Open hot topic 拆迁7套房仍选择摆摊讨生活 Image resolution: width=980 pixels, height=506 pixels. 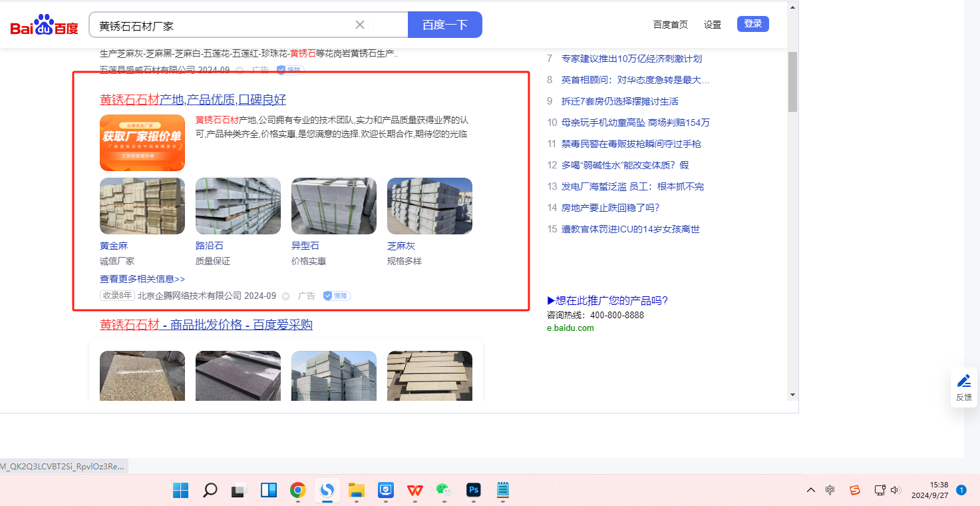(x=620, y=101)
